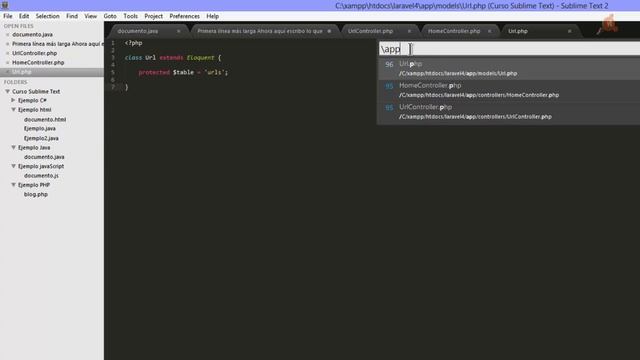The image size is (640, 360).
Task: Open Ejemplo2.java in sidebar
Action: 41,138
